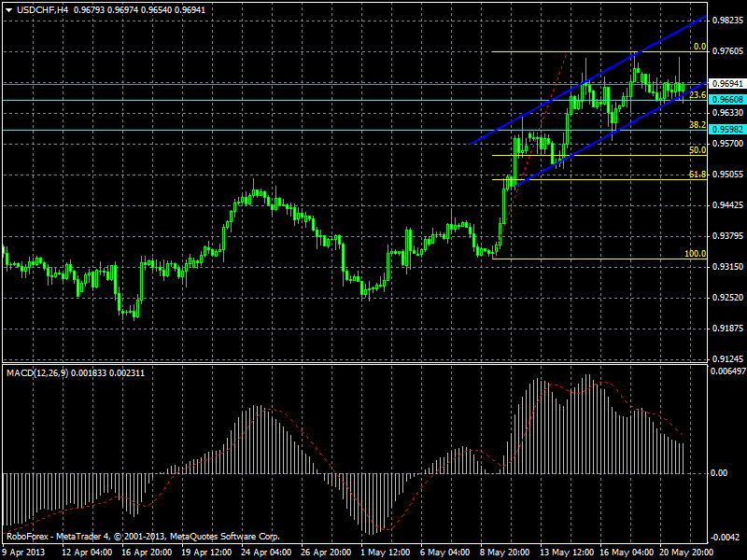Click the 0.91875 price scale value

point(728,329)
